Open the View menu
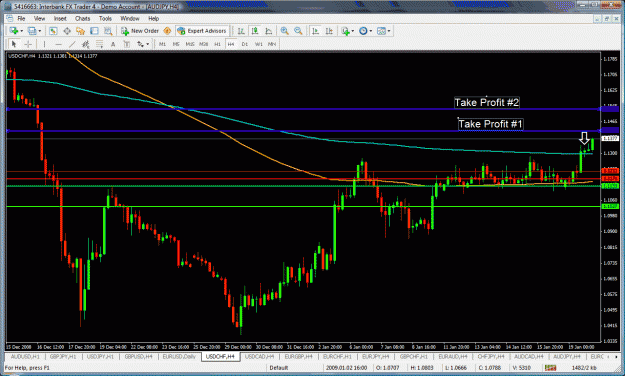The image size is (625, 376). point(39,18)
